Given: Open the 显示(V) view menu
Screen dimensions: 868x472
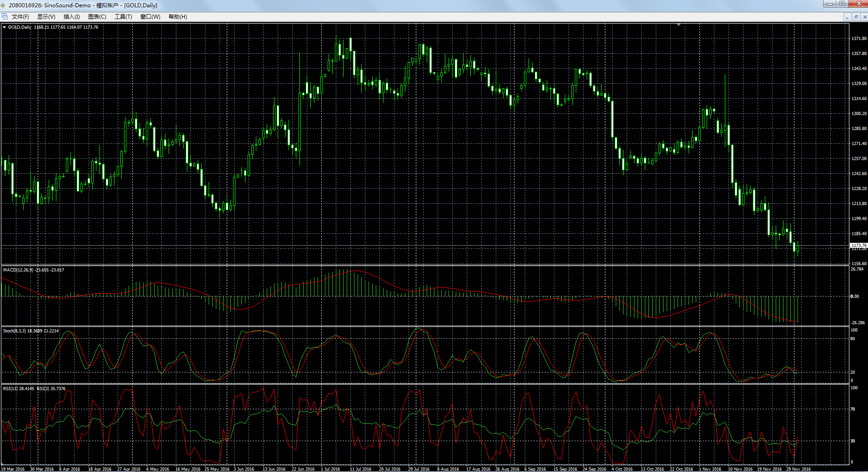Looking at the screenshot, I should 46,17.
